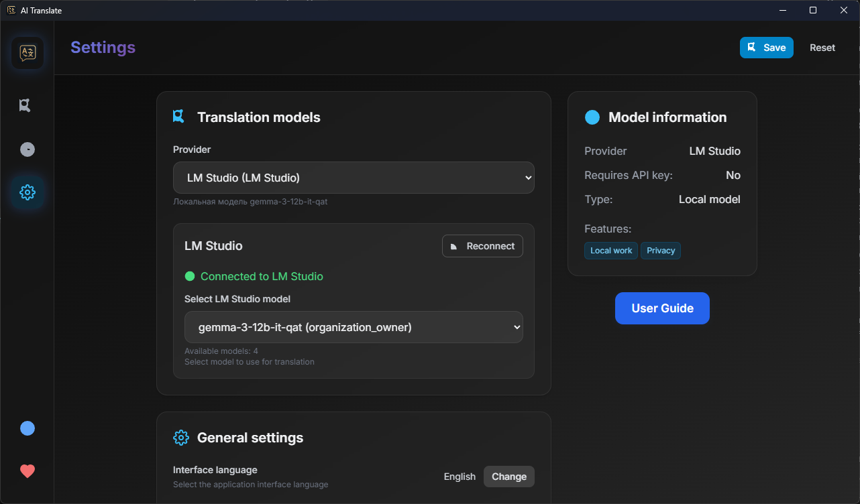This screenshot has height=504, width=860.
Task: Click the Model information blue dot icon
Action: point(592,117)
